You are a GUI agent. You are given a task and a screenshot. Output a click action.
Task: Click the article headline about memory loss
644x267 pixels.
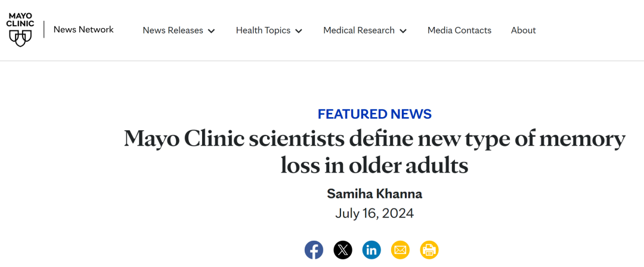tap(374, 152)
